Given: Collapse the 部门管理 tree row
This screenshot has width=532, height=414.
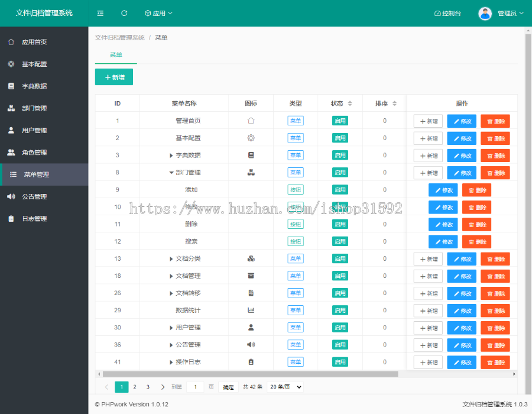Looking at the screenshot, I should click(x=171, y=173).
